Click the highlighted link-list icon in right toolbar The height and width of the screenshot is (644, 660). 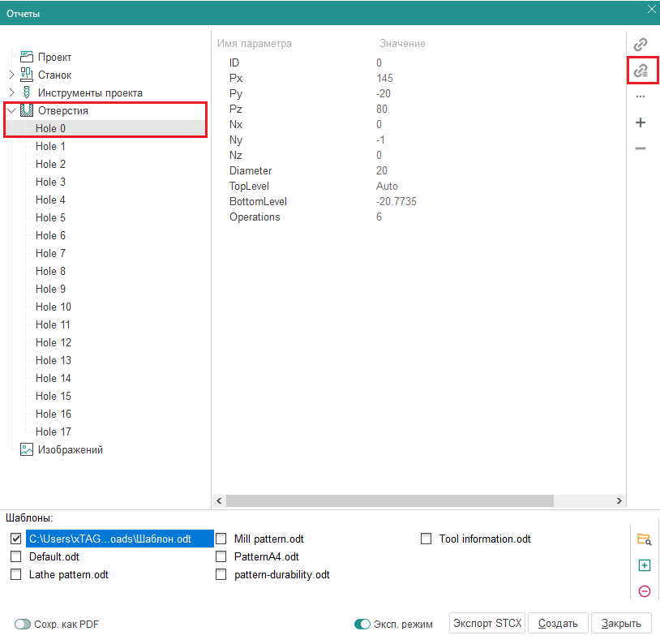click(x=641, y=71)
